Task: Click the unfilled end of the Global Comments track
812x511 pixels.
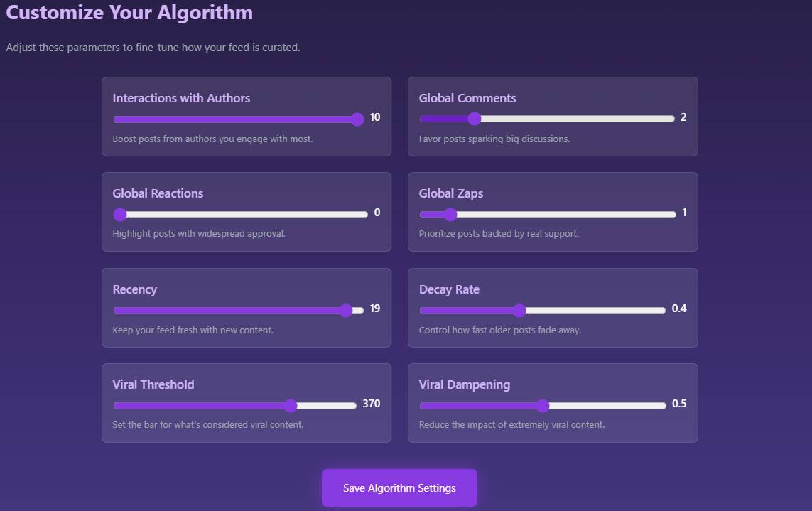Action: pyautogui.click(x=661, y=119)
